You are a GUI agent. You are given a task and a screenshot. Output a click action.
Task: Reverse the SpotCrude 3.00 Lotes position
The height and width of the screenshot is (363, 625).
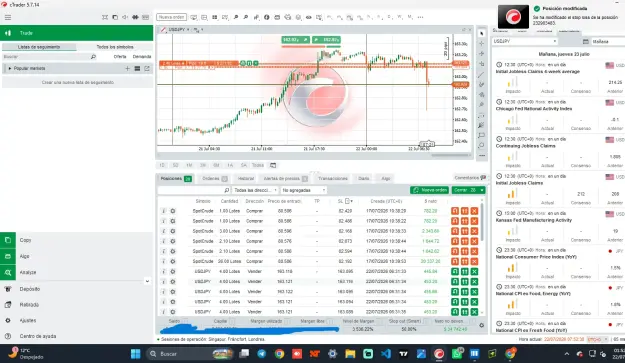(x=455, y=231)
